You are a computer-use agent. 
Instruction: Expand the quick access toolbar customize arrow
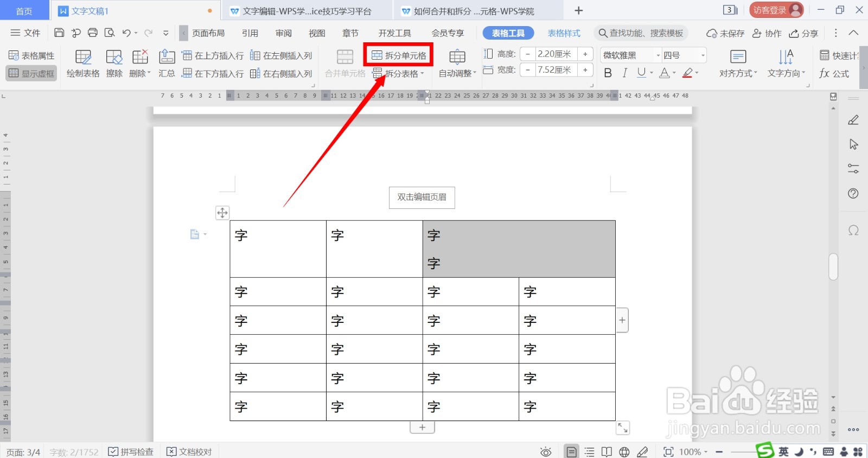(166, 33)
